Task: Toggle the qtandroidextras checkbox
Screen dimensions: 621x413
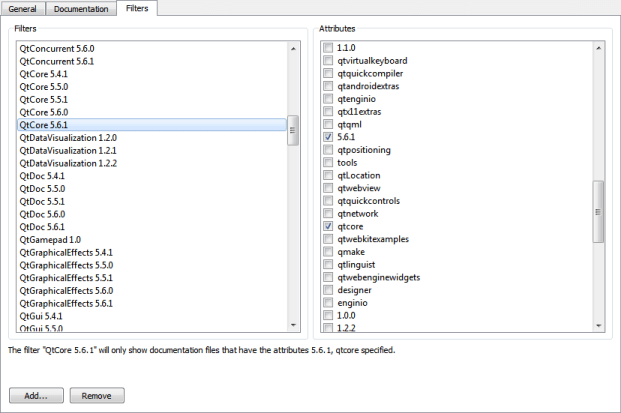Action: (x=328, y=86)
